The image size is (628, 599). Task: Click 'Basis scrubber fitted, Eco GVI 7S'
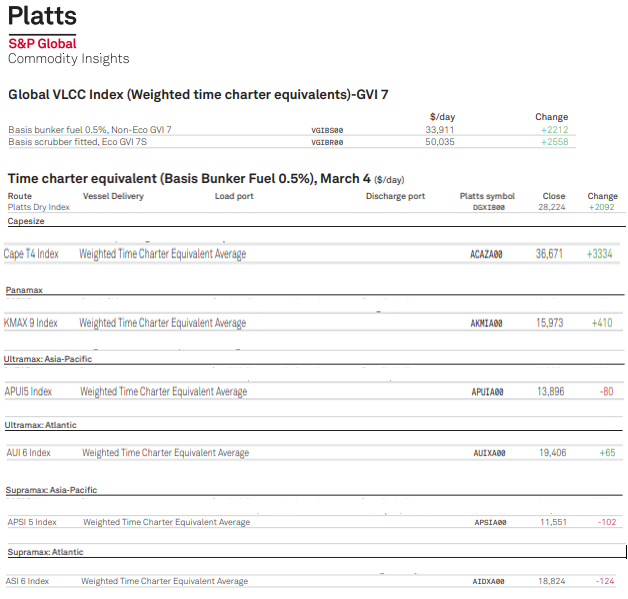tap(77, 142)
